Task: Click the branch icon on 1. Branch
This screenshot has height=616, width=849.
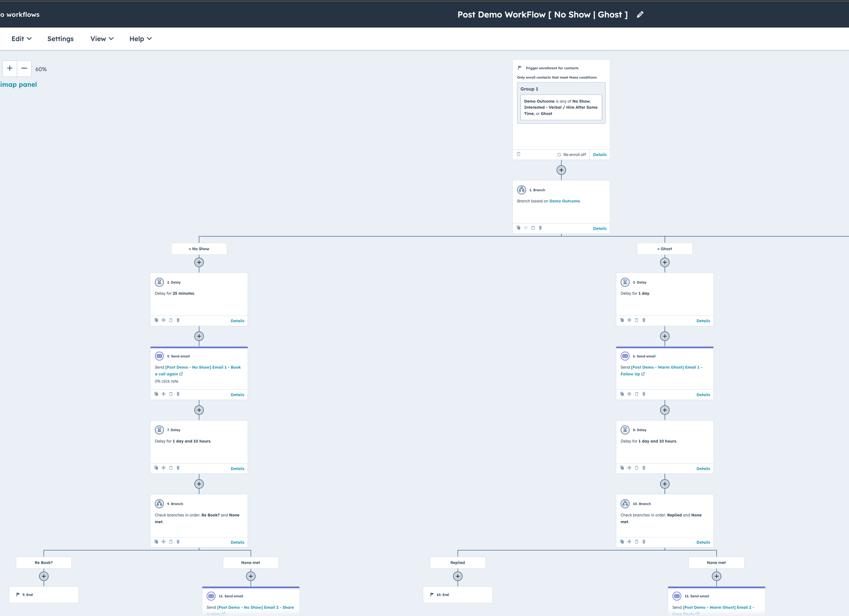Action: pos(521,190)
